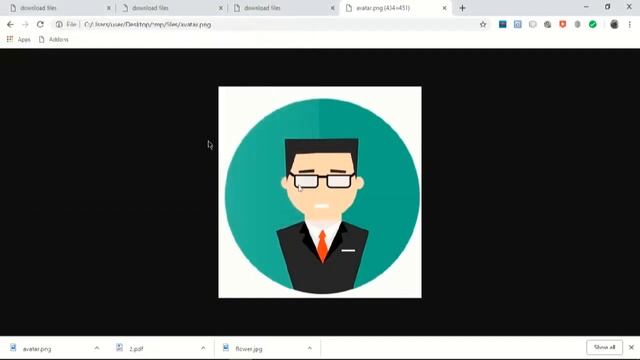640x360 pixels.
Task: Reload the avatar.png page
Action: [40, 24]
